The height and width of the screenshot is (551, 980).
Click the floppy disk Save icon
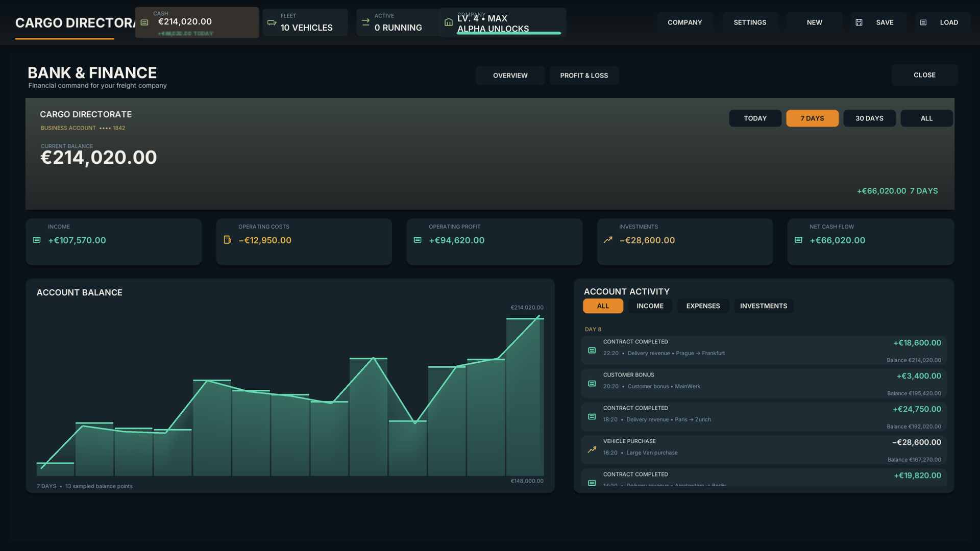tap(859, 22)
